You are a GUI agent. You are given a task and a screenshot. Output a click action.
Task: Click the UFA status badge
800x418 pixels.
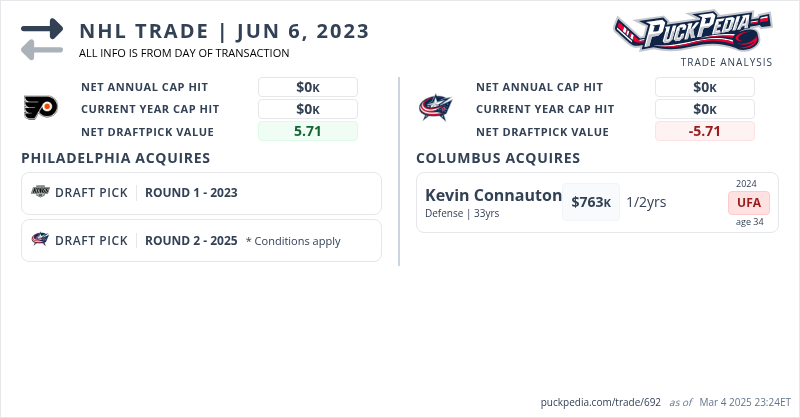click(x=749, y=202)
